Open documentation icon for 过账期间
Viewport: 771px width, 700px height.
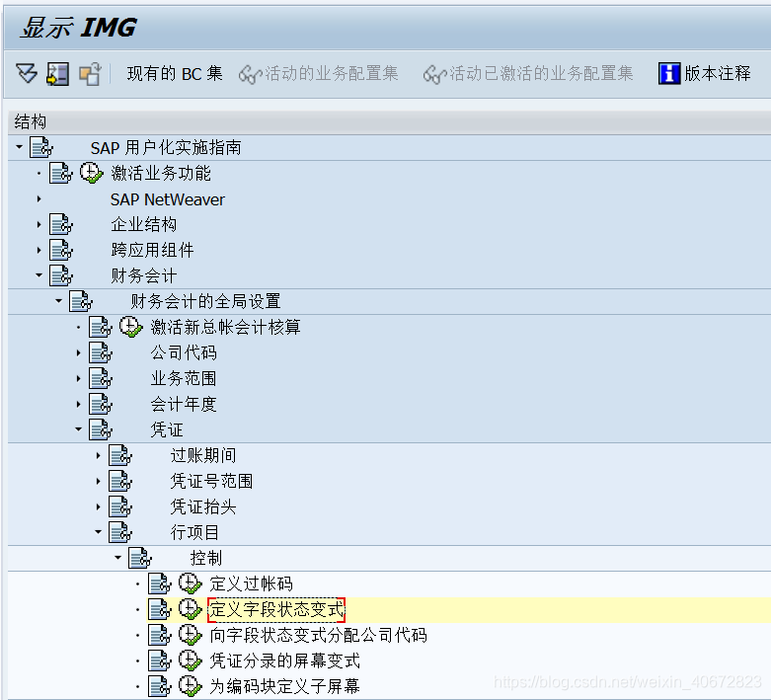click(x=120, y=455)
